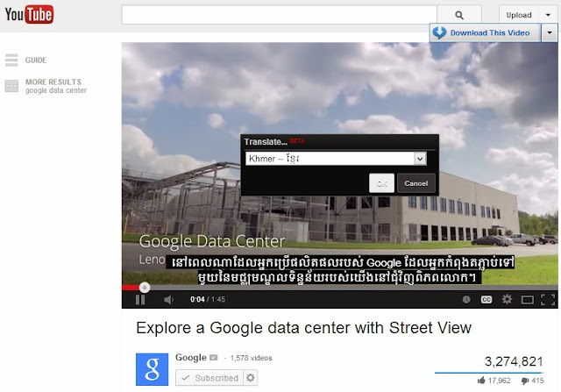Dislike the video thumbs down icon
Viewport: 561px width, 392px height.
(525, 381)
